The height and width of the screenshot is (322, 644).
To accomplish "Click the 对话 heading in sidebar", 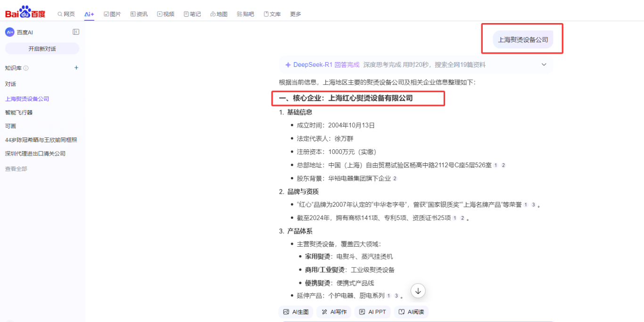I will pos(10,84).
